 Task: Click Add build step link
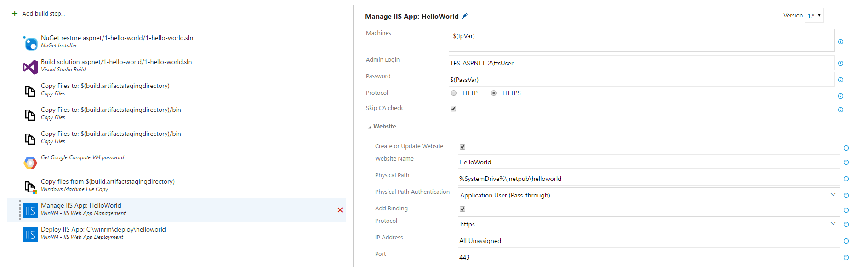pyautogui.click(x=44, y=14)
